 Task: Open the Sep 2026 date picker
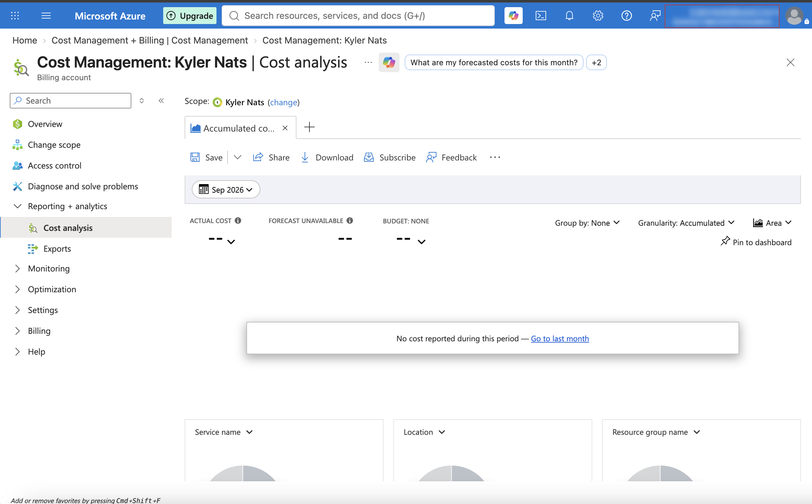(226, 189)
